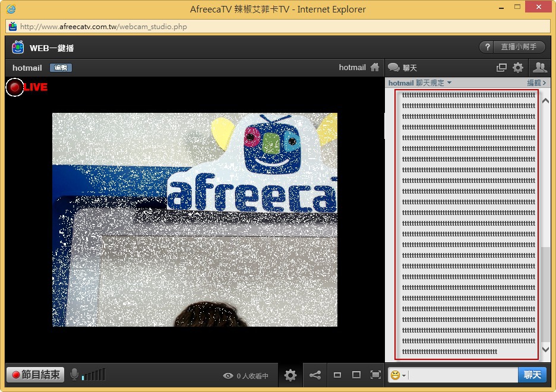Click the address bar URL
The height and width of the screenshot is (392, 556).
pos(103,26)
